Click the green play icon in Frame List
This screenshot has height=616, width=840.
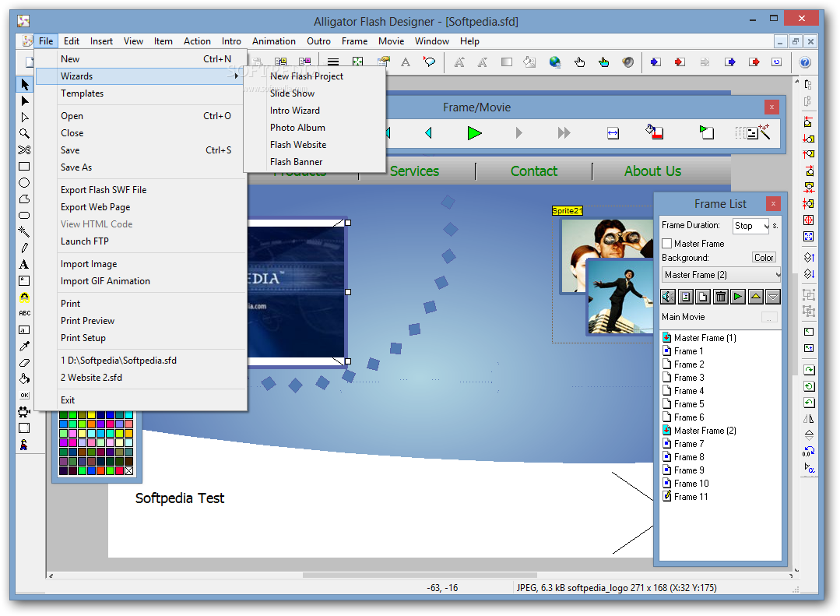pyautogui.click(x=738, y=297)
